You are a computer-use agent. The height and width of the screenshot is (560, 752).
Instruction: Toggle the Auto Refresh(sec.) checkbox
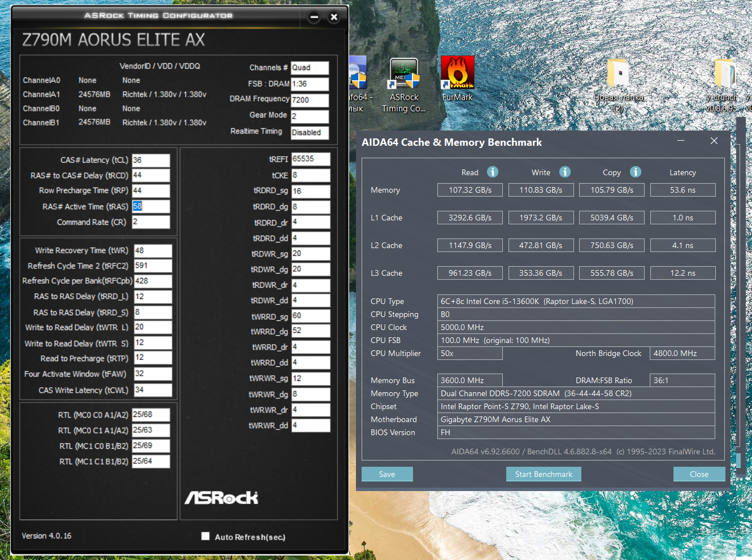coord(206,536)
